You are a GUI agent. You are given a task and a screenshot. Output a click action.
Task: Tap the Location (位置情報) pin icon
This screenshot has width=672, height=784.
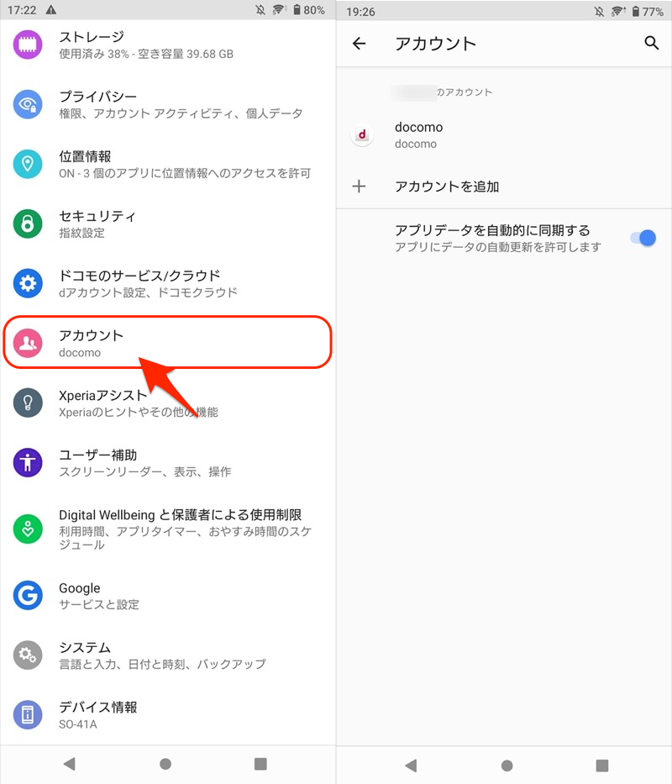pos(28,164)
